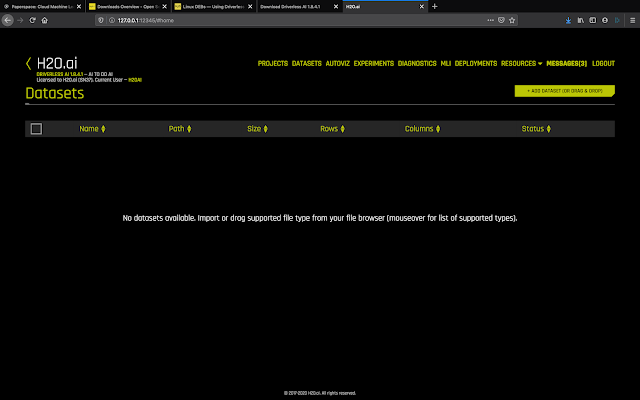Switch to Download Driverless AI 1.8.4.1 tab
This screenshot has height=400, width=640.
[x=299, y=7]
